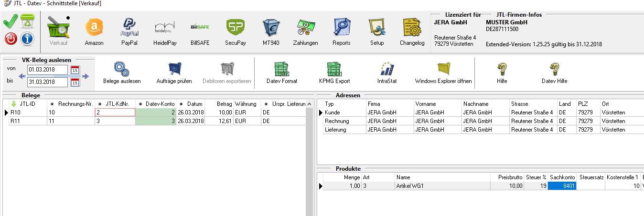Open the Changelog
This screenshot has height=216, width=644.
[412, 31]
